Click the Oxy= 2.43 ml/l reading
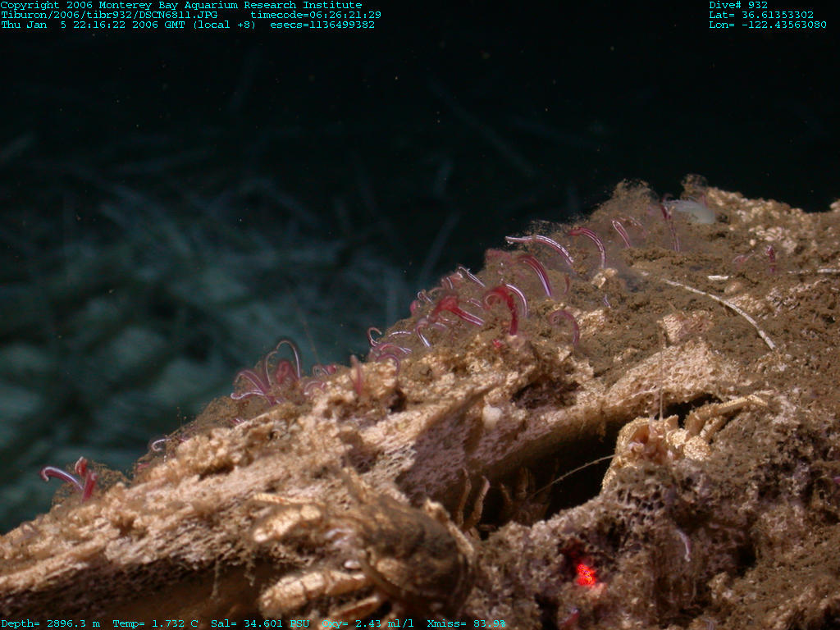 pyautogui.click(x=367, y=623)
